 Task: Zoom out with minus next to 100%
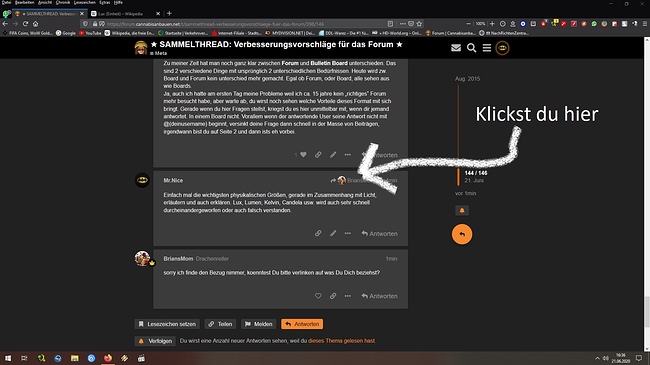click(x=468, y=24)
